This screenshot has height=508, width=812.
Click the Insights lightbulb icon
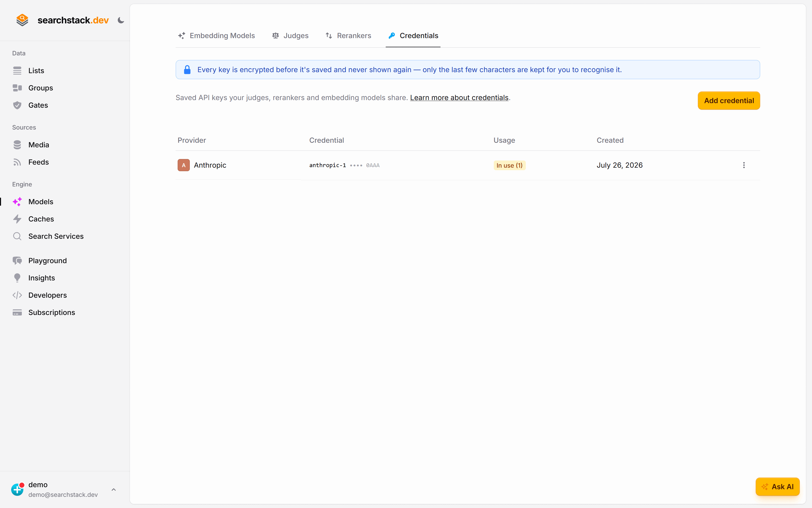(x=17, y=278)
